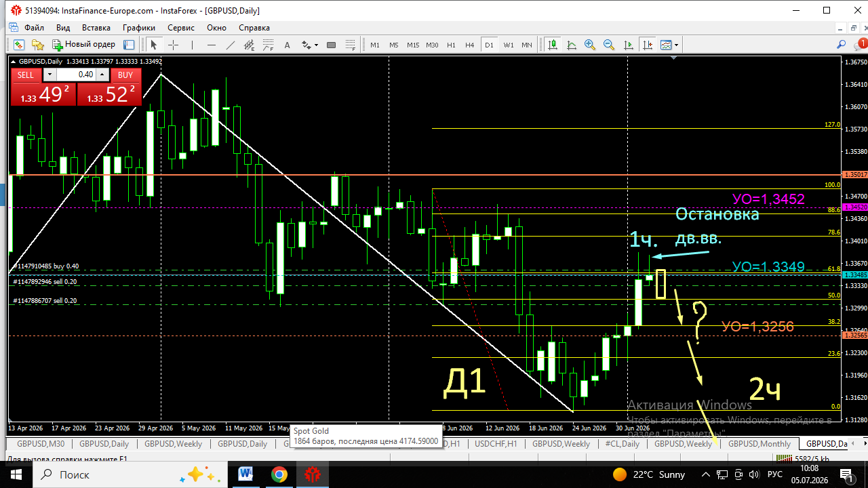The width and height of the screenshot is (868, 488).
Task: Click the chart shift triangle marker
Action: point(674,59)
